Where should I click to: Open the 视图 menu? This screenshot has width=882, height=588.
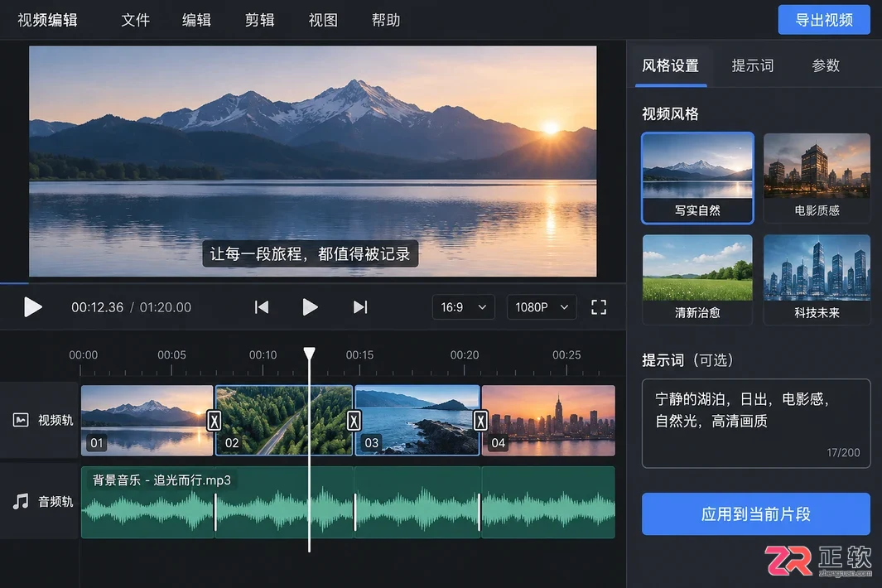(x=323, y=20)
